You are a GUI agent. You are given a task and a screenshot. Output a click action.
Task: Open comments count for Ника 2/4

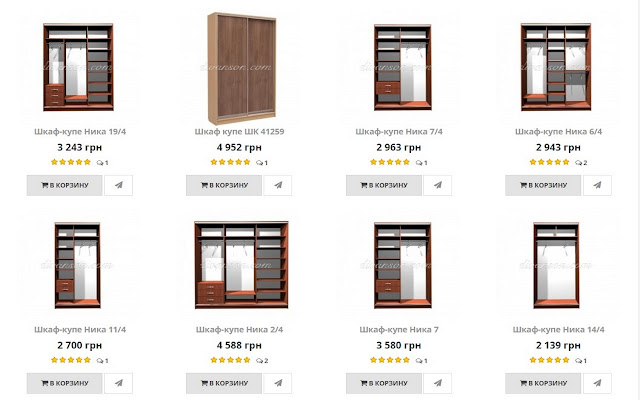[x=262, y=360]
